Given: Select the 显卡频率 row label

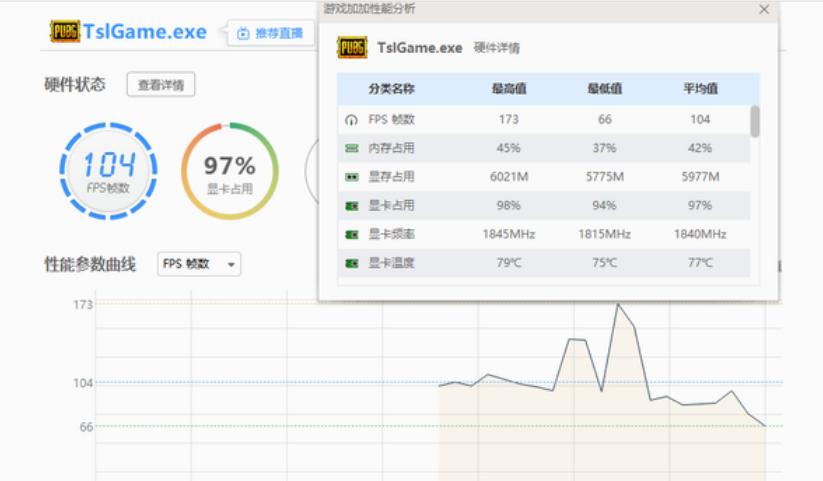Looking at the screenshot, I should point(392,234).
